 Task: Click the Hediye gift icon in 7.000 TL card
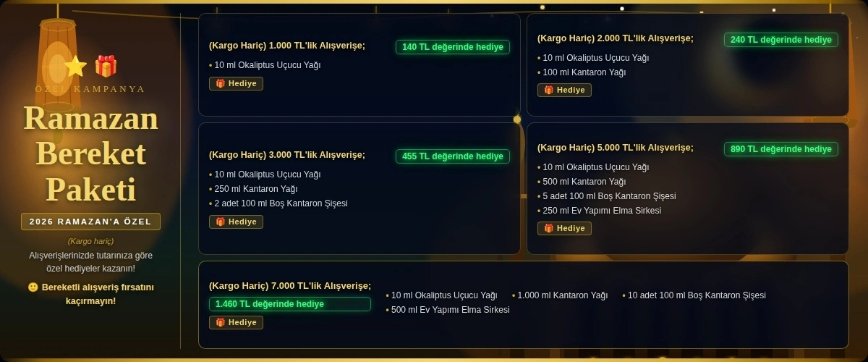point(220,322)
